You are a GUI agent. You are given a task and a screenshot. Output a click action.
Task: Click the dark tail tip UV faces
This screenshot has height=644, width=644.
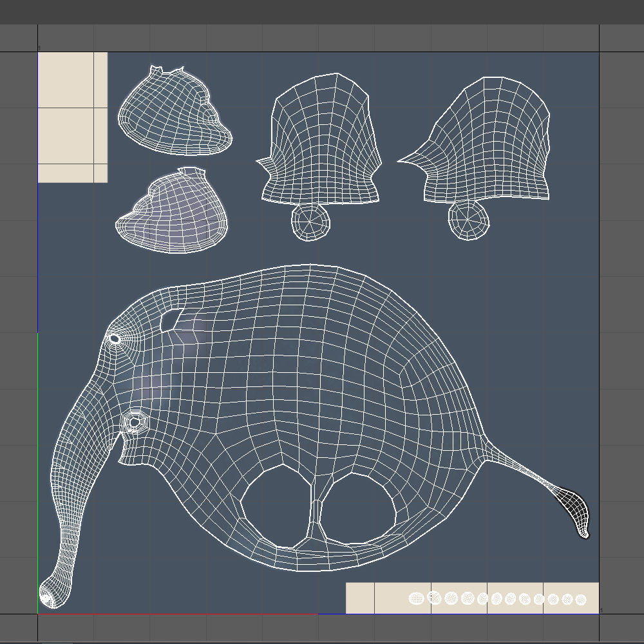click(x=575, y=511)
